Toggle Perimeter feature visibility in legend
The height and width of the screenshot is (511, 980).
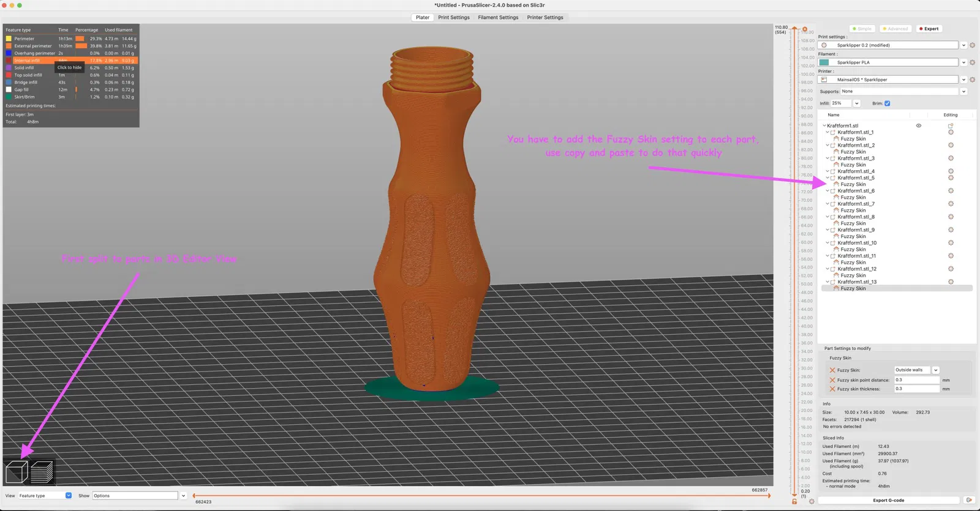tap(70, 39)
